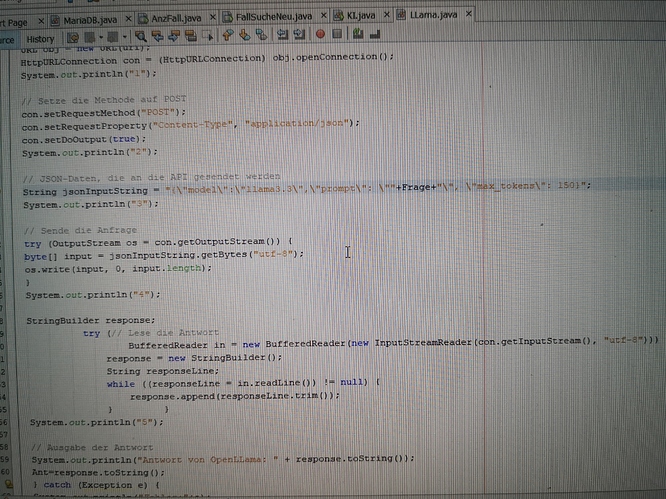The height and width of the screenshot is (499, 666).
Task: Close the KI.java tab
Action: pyautogui.click(x=387, y=15)
